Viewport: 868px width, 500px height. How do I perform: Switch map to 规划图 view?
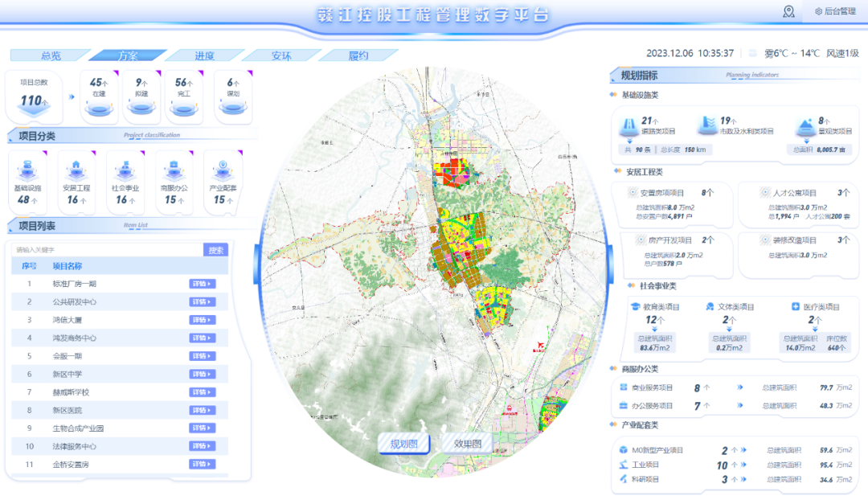pyautogui.click(x=405, y=444)
